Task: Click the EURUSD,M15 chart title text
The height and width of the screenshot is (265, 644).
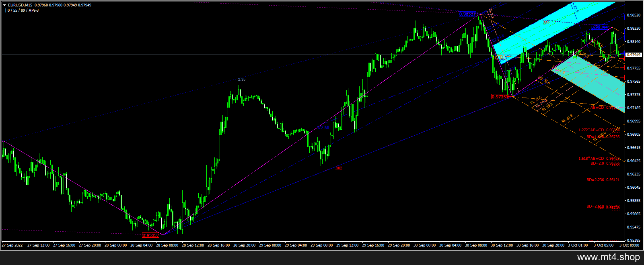Action: (21, 5)
